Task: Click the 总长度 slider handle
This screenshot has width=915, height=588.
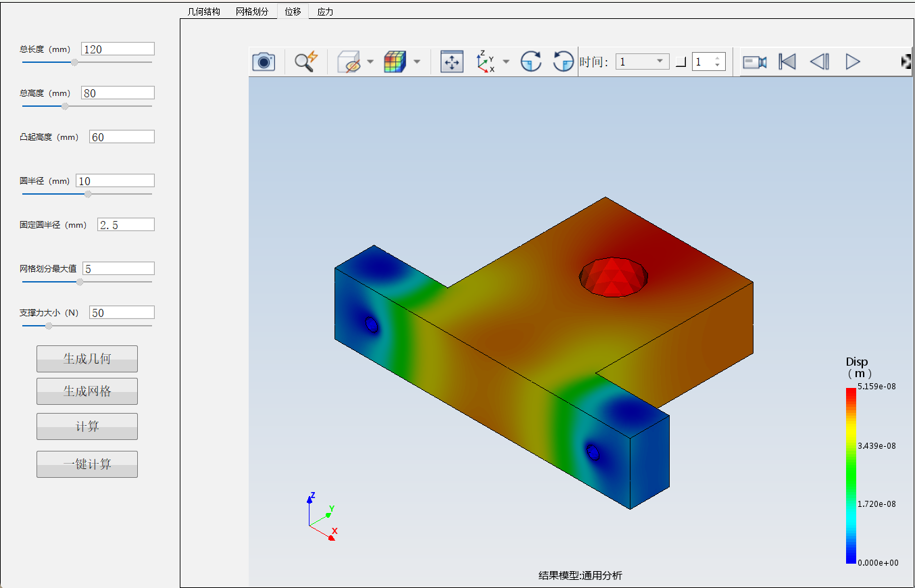Action: [x=74, y=62]
